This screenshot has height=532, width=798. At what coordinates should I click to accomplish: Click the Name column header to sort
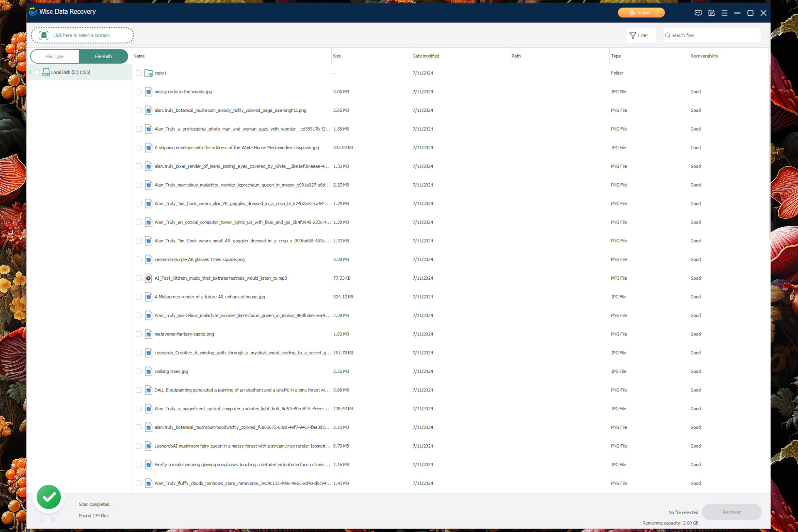[139, 56]
